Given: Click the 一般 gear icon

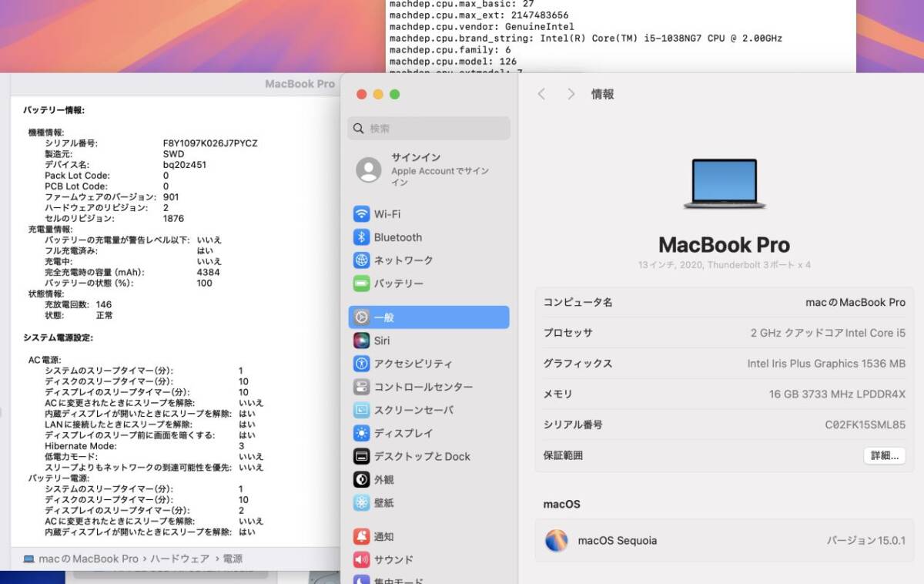Looking at the screenshot, I should [361, 317].
